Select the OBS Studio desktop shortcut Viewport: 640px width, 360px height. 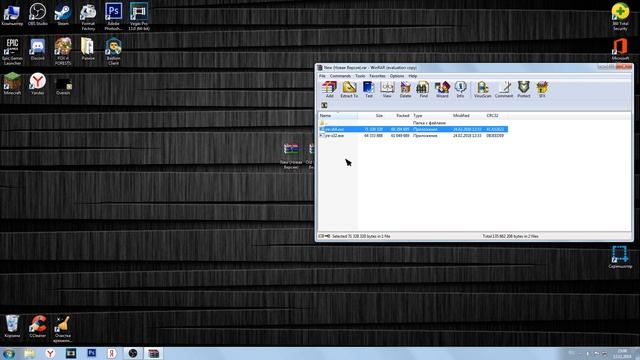38,15
